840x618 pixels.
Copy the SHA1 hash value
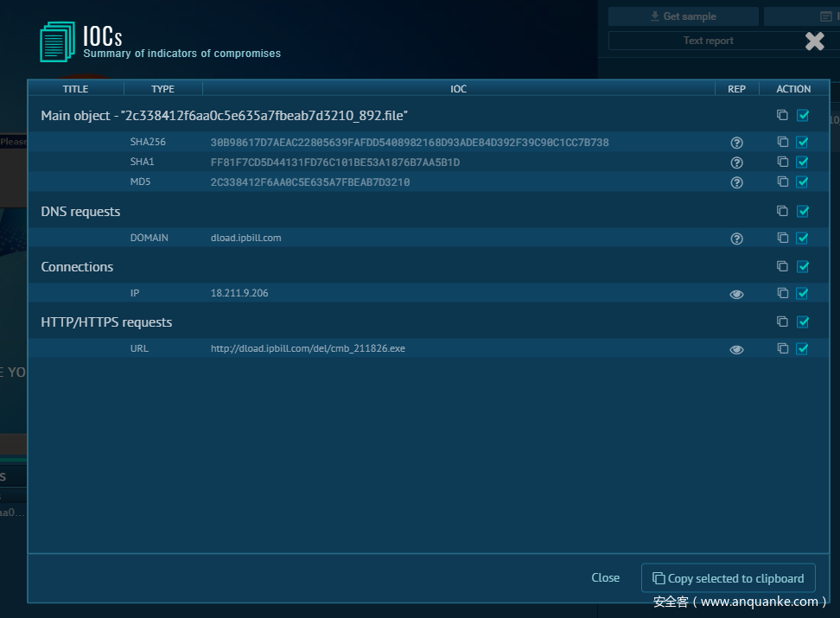(782, 162)
